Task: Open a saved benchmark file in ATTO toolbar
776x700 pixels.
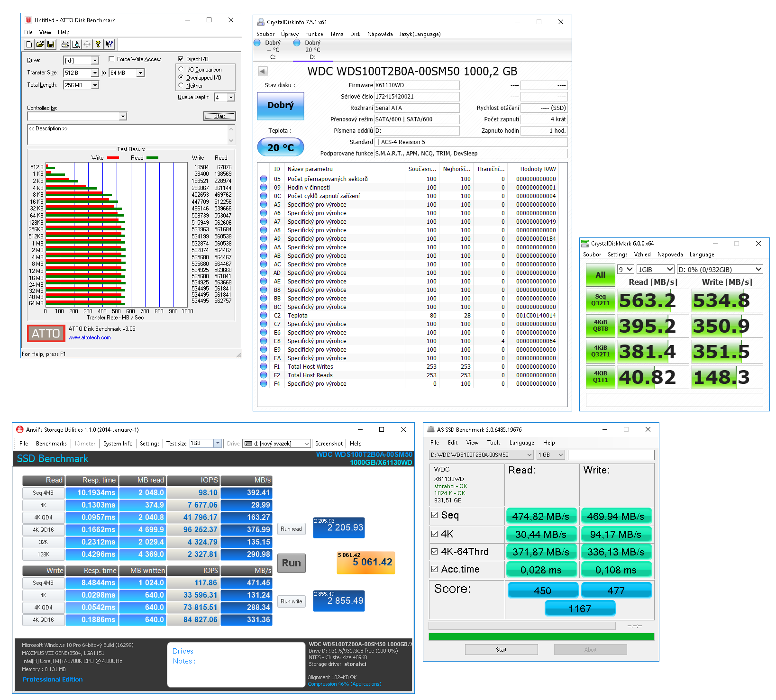Action: coord(40,44)
